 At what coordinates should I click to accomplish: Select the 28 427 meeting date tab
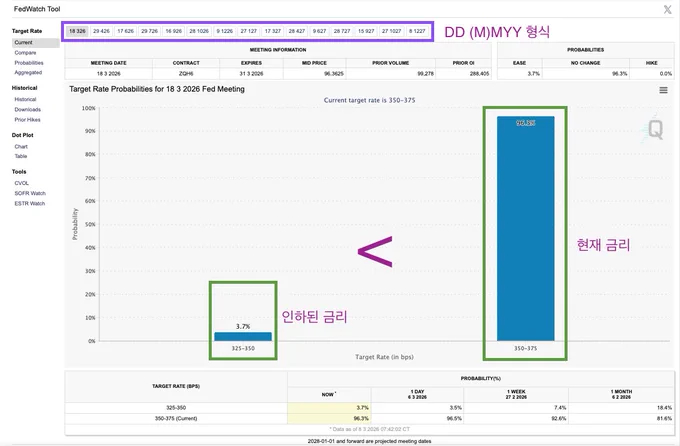[297, 31]
